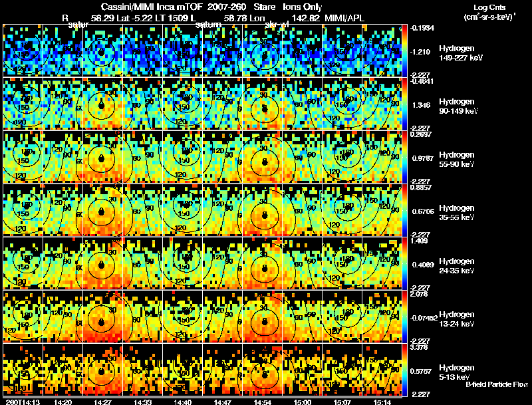
Task: Click the '(cm²-sr-s-keV)' units label
Action: [x=489, y=17]
